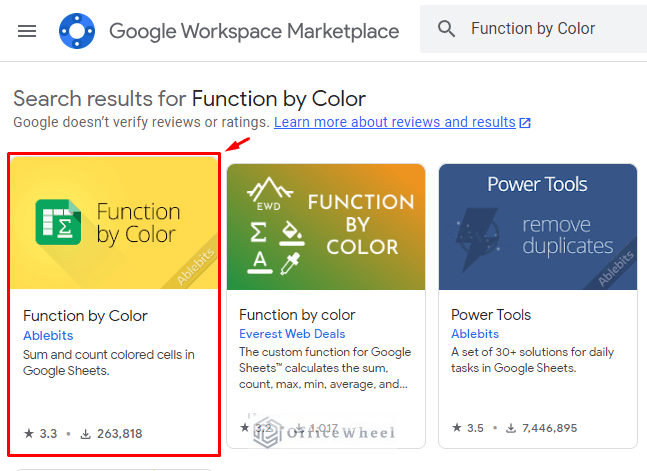Click description 'Sum and count colored cells in'
Image resolution: width=647 pixels, height=471 pixels.
click(x=109, y=355)
